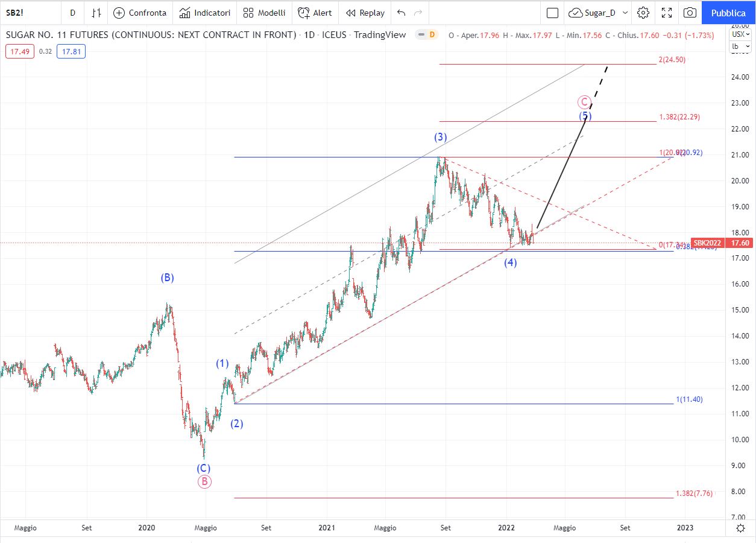Select the 1.382(7.76) Fibonacci level label
756x543 pixels.
point(694,494)
